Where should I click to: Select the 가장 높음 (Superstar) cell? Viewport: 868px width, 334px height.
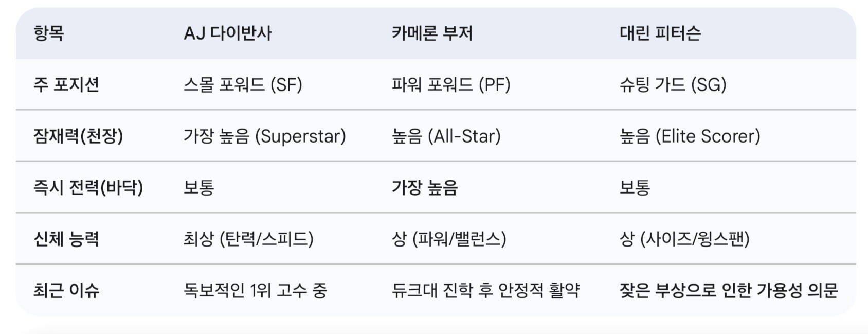tap(265, 136)
